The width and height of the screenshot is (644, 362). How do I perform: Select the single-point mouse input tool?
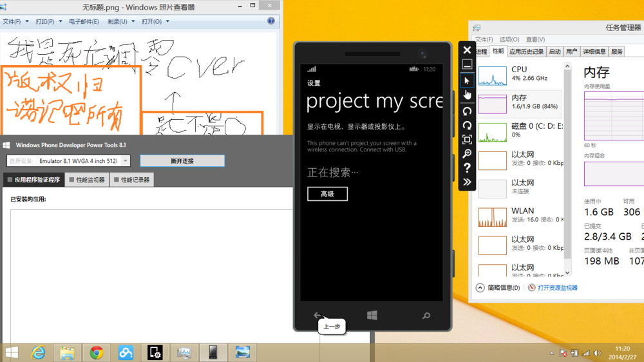point(467,81)
